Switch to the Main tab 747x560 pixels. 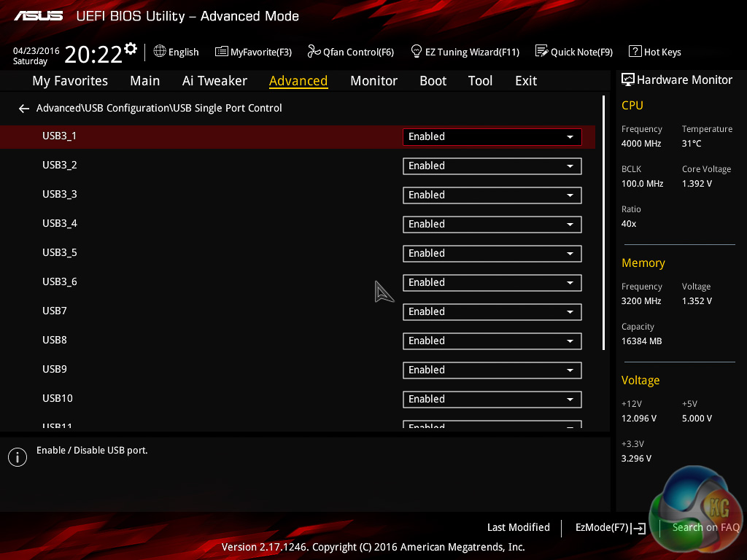[145, 81]
